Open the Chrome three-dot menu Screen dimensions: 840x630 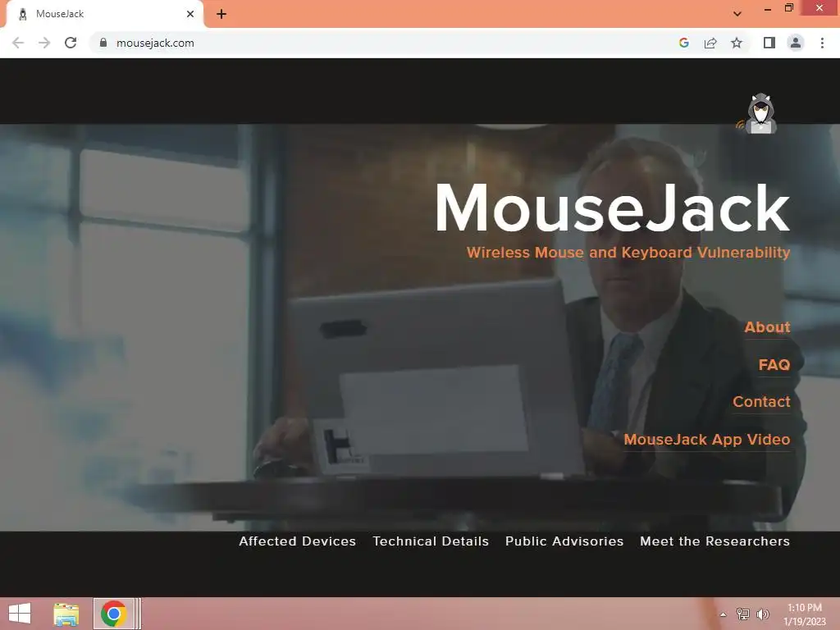click(822, 43)
